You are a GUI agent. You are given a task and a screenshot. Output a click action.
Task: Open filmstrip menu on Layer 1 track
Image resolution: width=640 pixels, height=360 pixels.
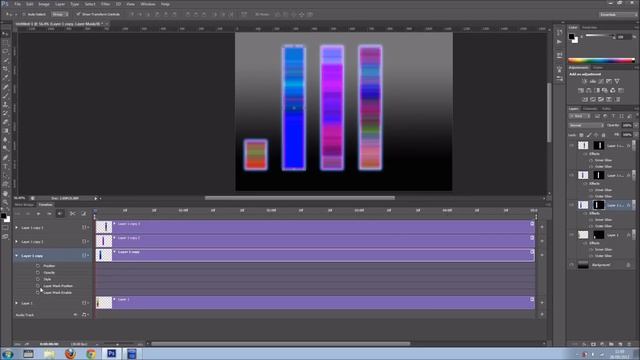pyautogui.click(x=85, y=303)
